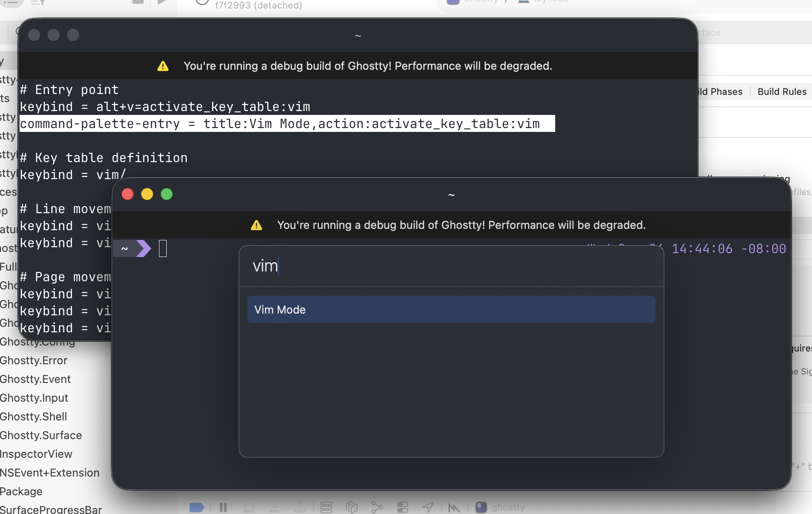This screenshot has width=812, height=514.
Task: Select NSEvent+Extension in the navigator
Action: coord(50,473)
